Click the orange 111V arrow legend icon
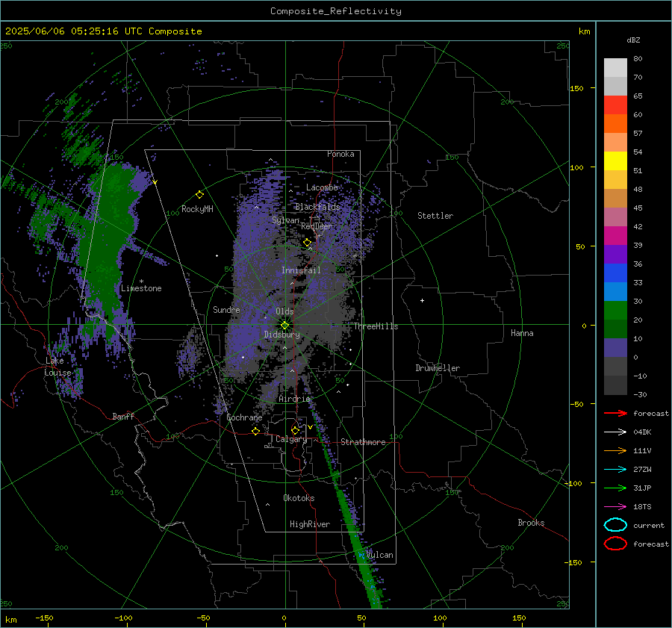 (615, 450)
